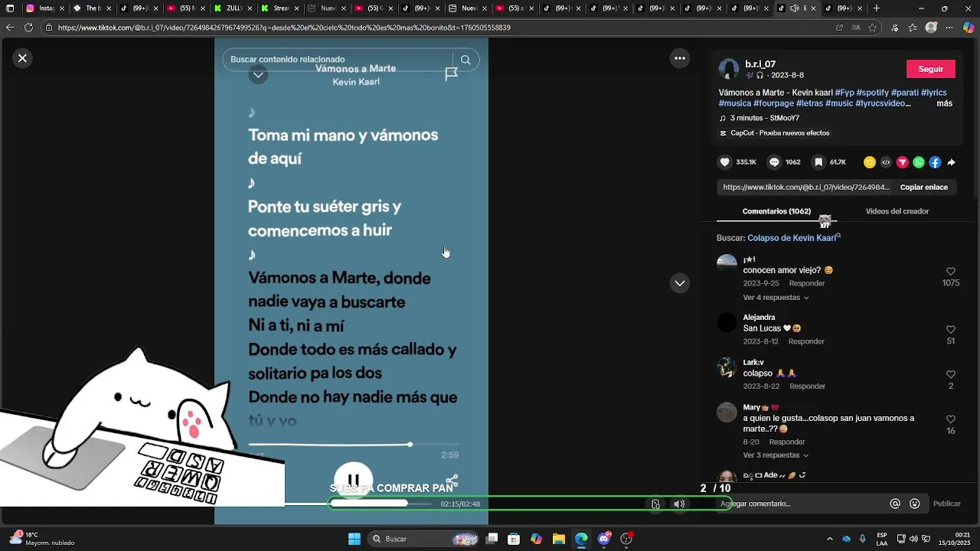
Task: Like Mary's comment heart
Action: (x=951, y=420)
